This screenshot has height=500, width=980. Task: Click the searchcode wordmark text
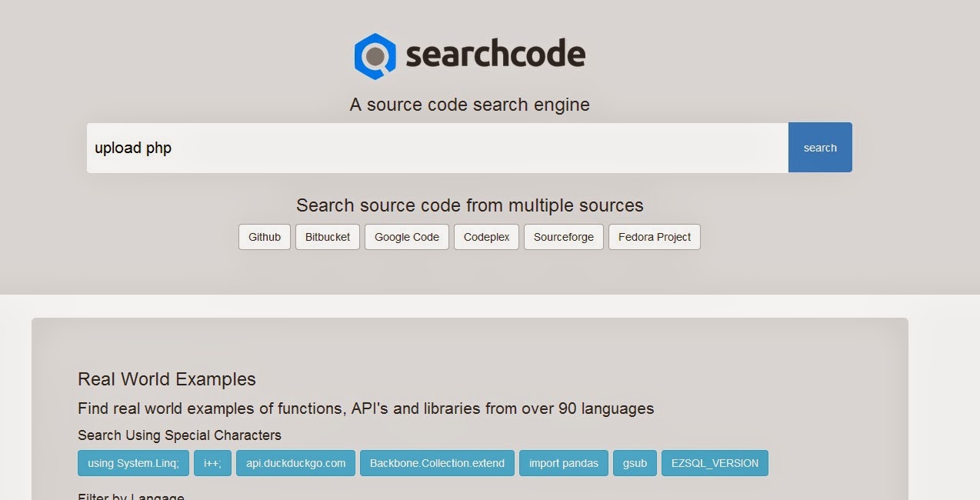point(495,55)
